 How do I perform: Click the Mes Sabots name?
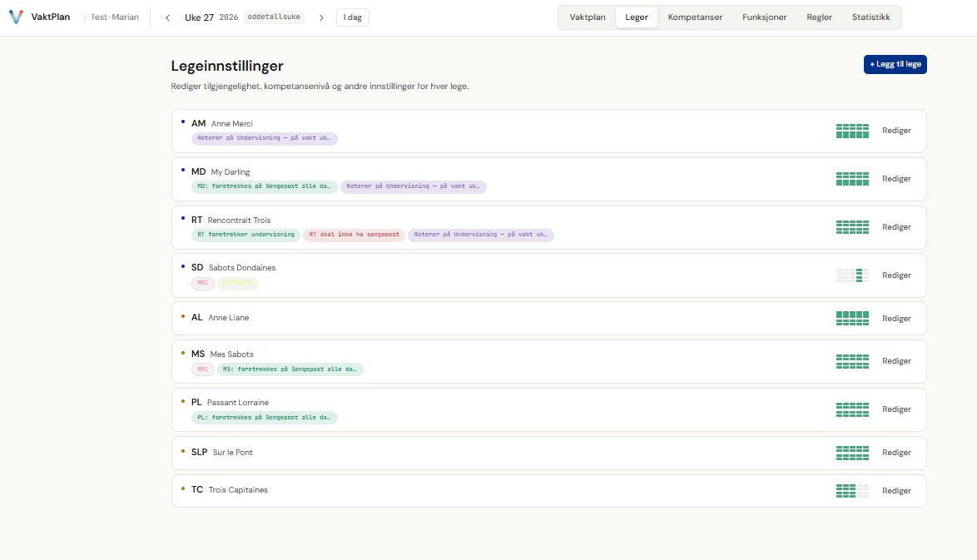[x=232, y=354]
